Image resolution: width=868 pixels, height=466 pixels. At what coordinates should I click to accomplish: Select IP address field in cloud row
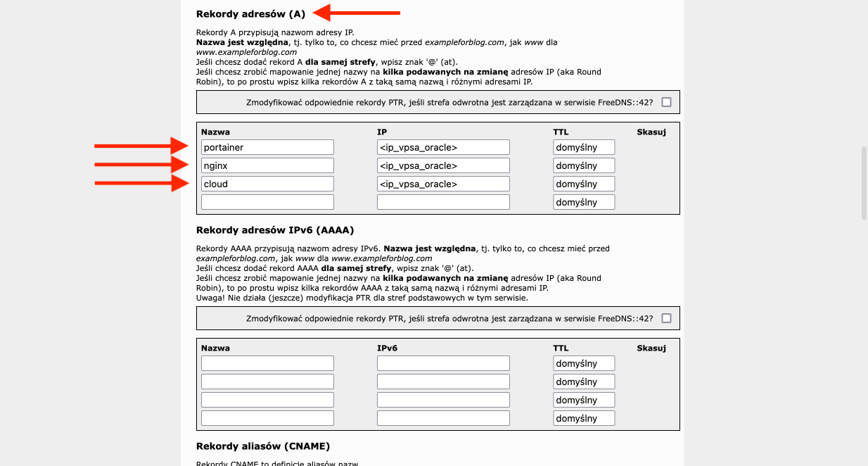[443, 184]
